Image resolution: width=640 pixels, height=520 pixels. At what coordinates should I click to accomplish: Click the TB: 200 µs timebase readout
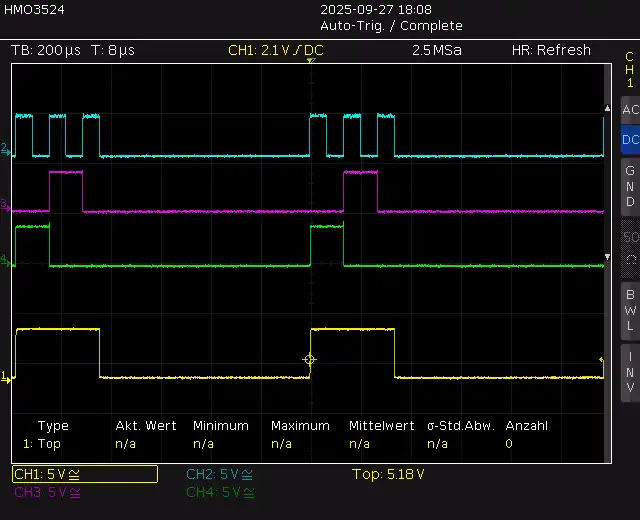[x=47, y=50]
